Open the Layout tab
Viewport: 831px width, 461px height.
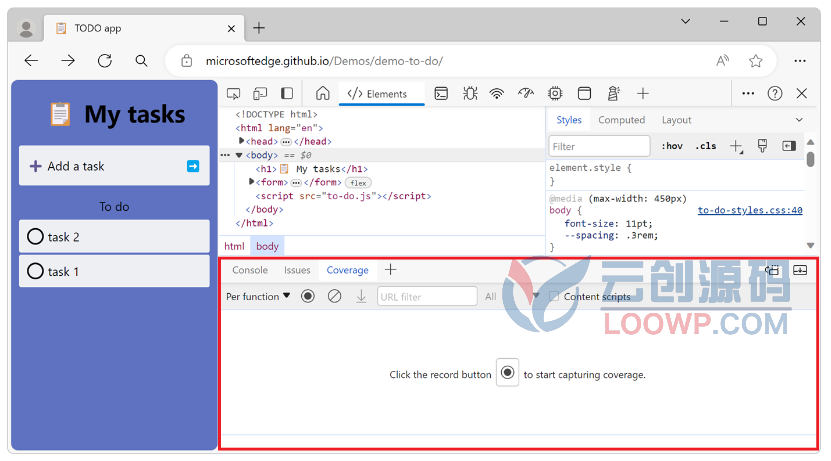click(x=676, y=120)
